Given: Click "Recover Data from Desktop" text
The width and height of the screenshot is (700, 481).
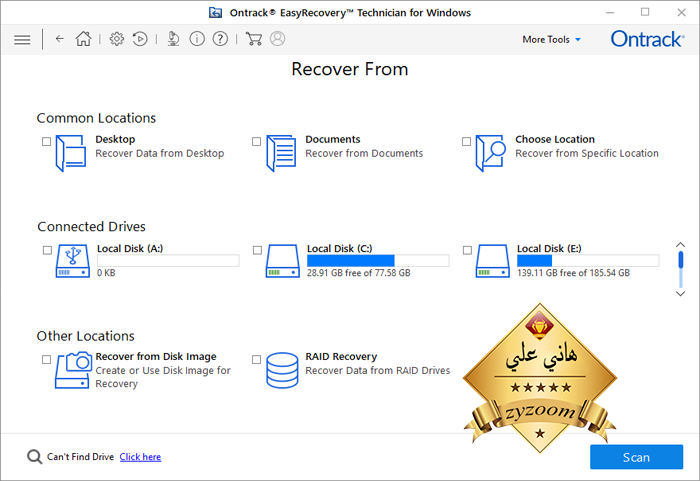Looking at the screenshot, I should coord(160,153).
